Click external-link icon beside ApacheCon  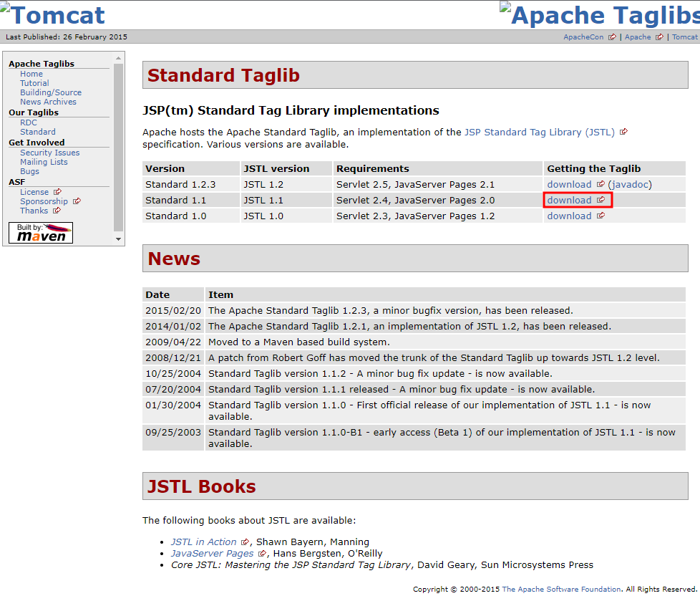[x=612, y=37]
